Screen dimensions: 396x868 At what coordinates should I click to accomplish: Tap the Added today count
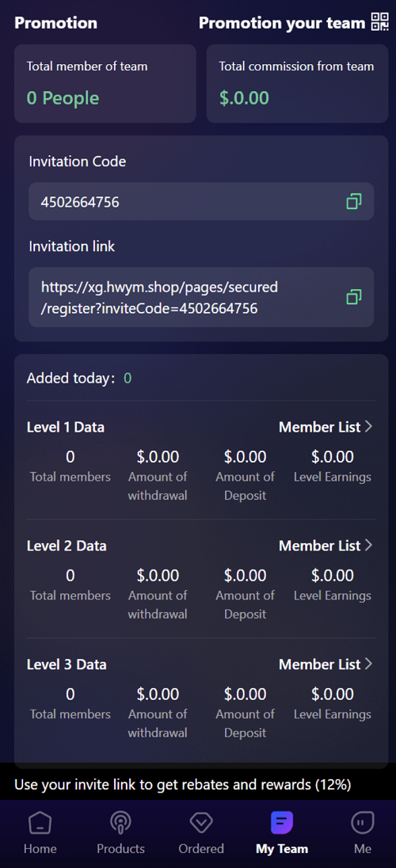point(128,379)
